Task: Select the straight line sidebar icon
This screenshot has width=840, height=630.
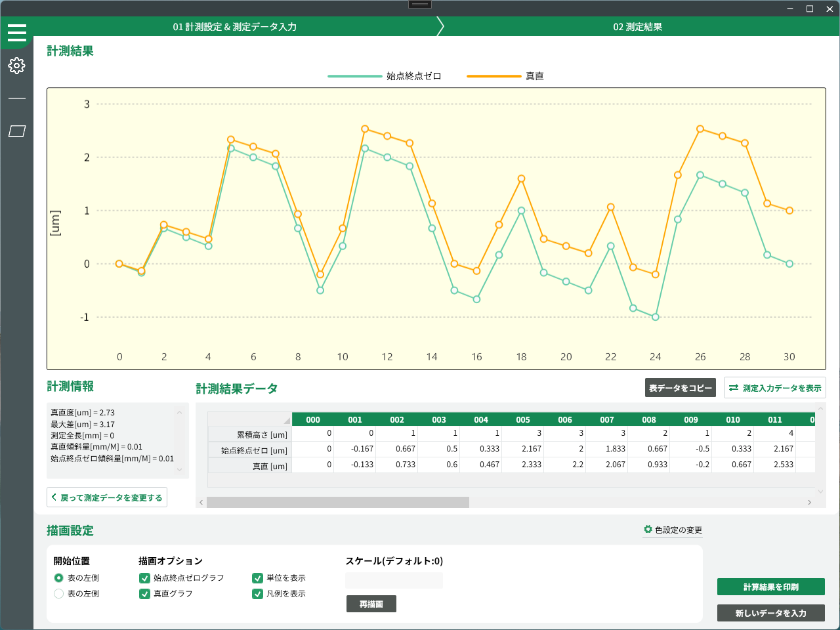Action: [17, 98]
